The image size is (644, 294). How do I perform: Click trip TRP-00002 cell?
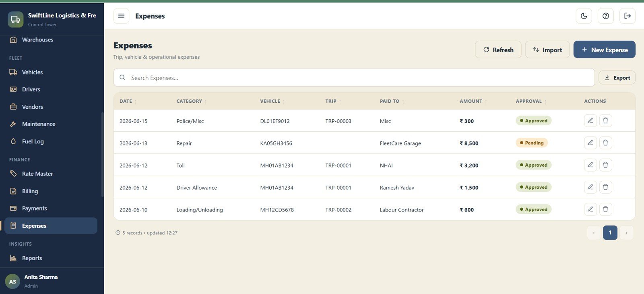pos(338,209)
